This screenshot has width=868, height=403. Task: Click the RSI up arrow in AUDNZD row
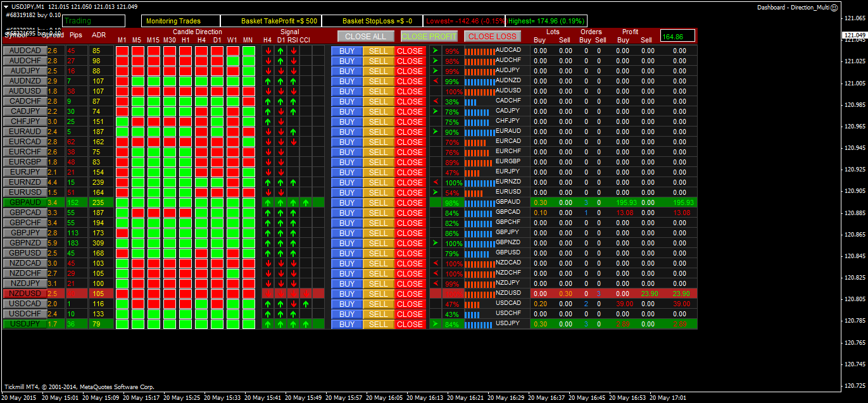(292, 82)
